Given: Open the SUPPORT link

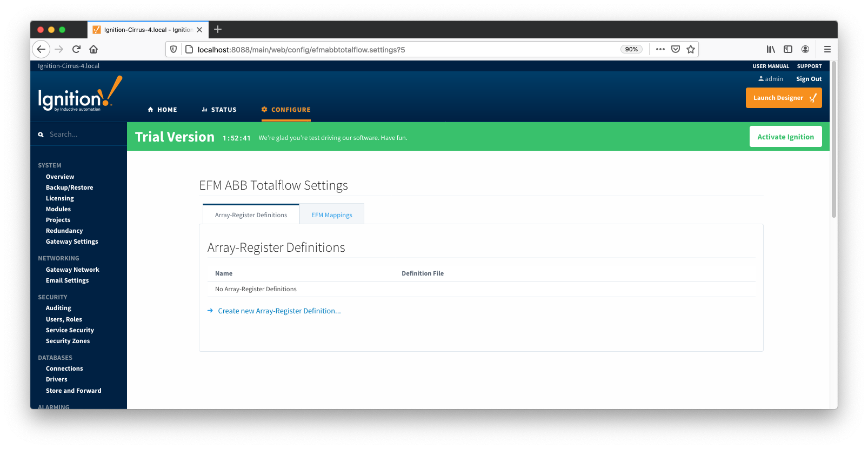Looking at the screenshot, I should pos(809,66).
